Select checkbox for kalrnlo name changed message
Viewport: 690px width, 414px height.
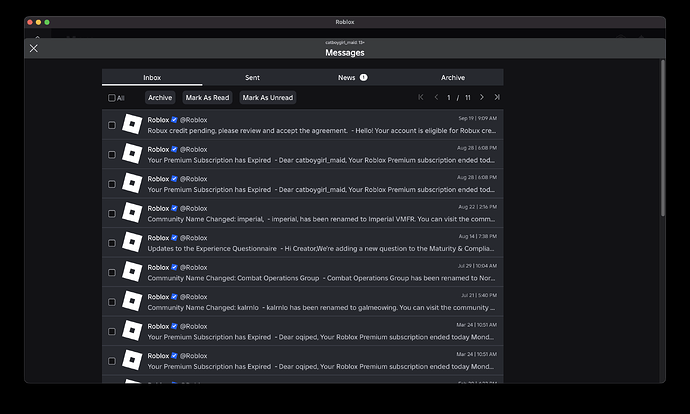tap(112, 302)
